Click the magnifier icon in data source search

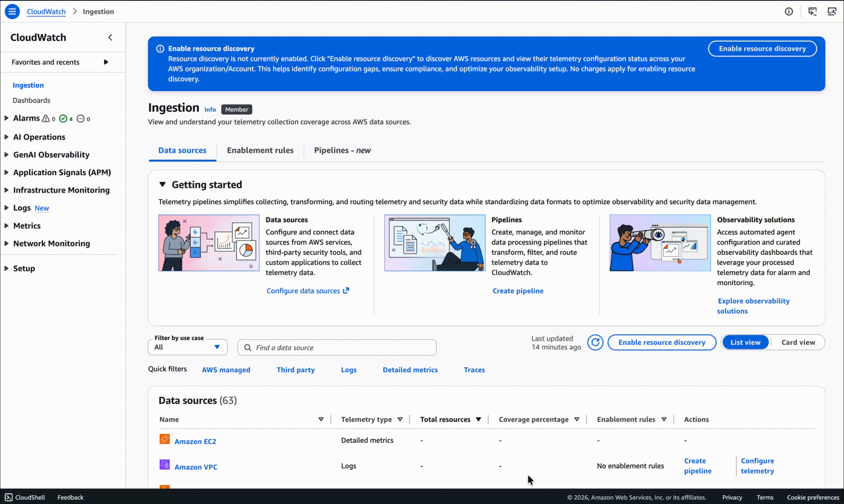[248, 347]
